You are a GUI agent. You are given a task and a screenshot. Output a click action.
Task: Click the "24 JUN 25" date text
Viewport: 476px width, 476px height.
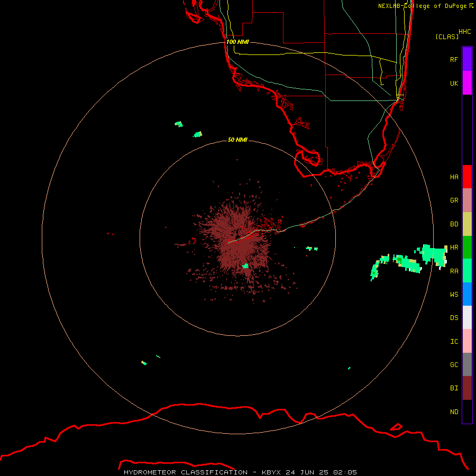pos(307,472)
